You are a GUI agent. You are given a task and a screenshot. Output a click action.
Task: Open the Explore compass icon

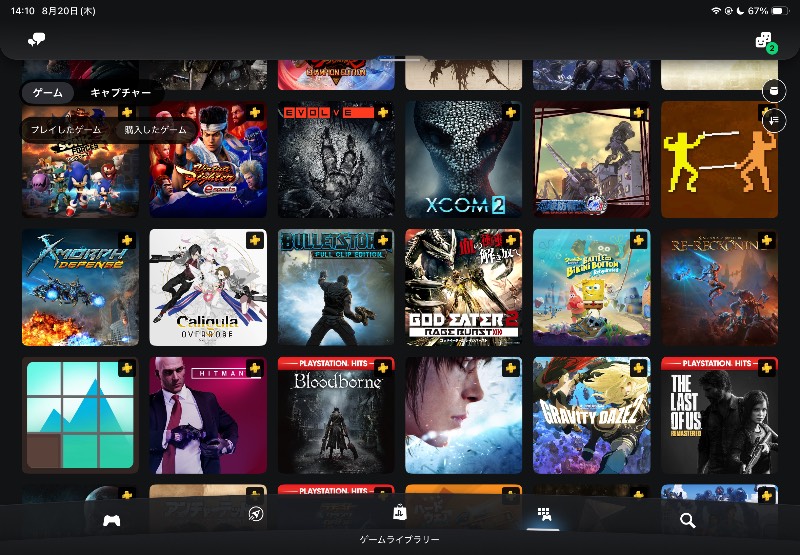point(256,514)
